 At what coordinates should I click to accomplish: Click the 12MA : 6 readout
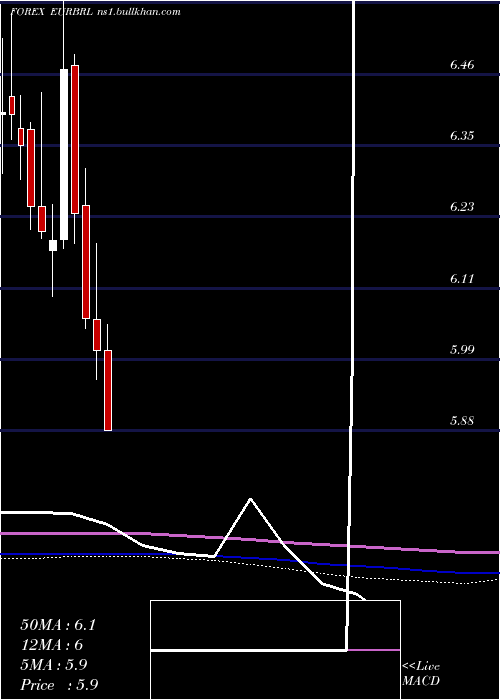[x=52, y=645]
